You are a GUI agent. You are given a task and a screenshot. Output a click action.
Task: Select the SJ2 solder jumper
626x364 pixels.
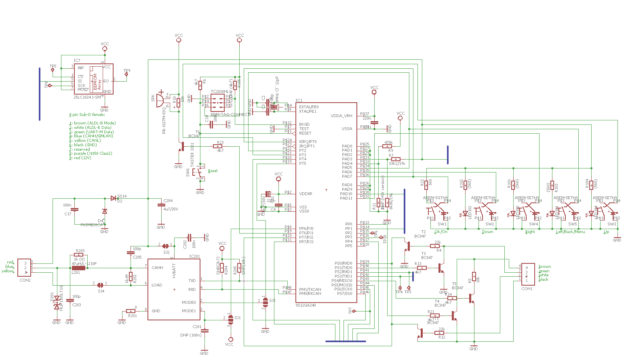tap(165, 246)
